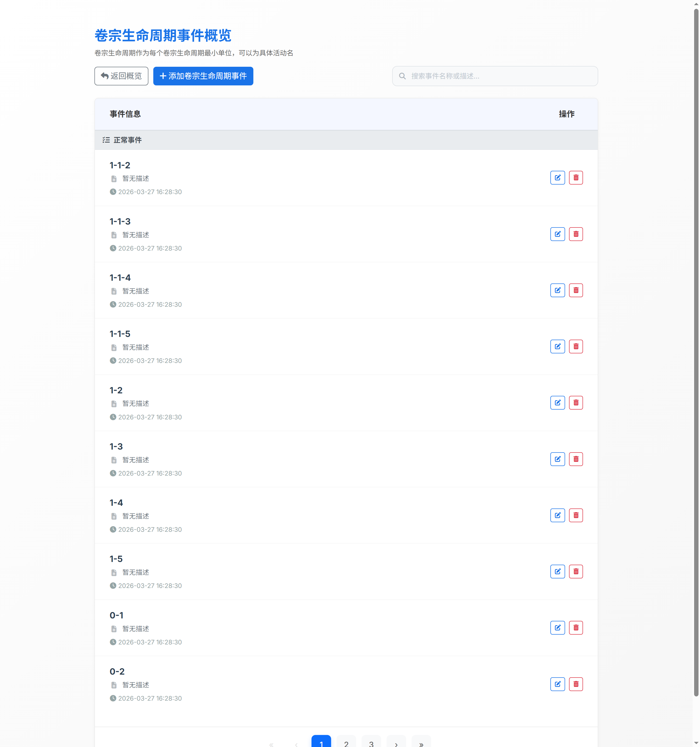Edit the 0-2 event entry
700x747 pixels.
[557, 684]
